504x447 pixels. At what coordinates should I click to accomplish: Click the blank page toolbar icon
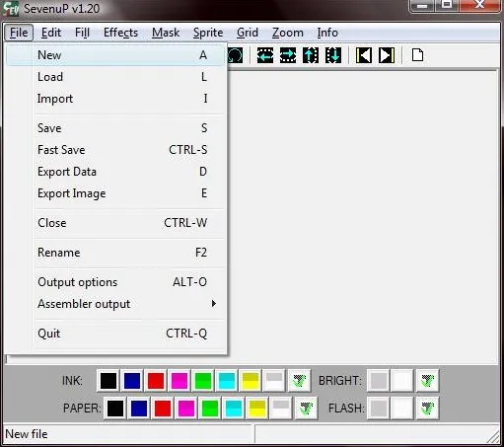point(417,55)
